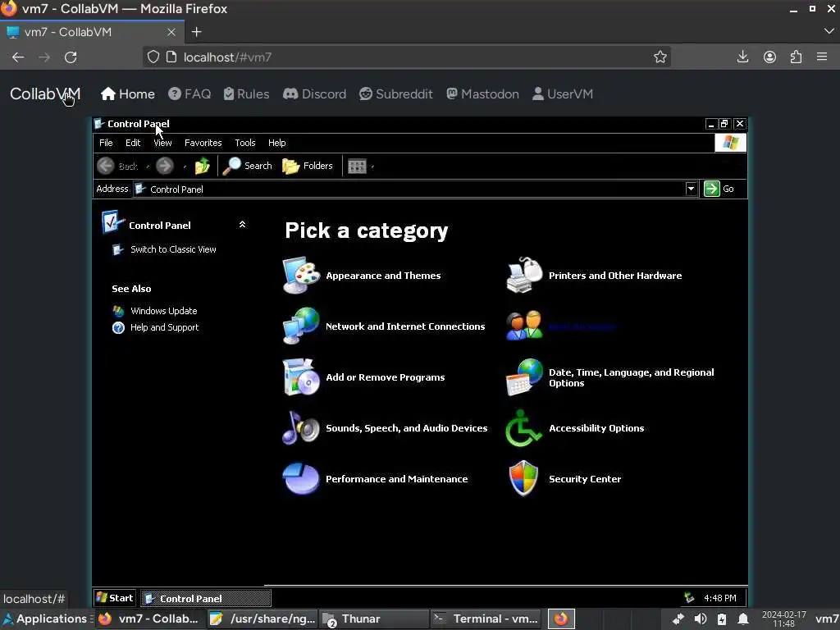
Task: Open Date, Time, Language and Regional icon
Action: (x=524, y=377)
